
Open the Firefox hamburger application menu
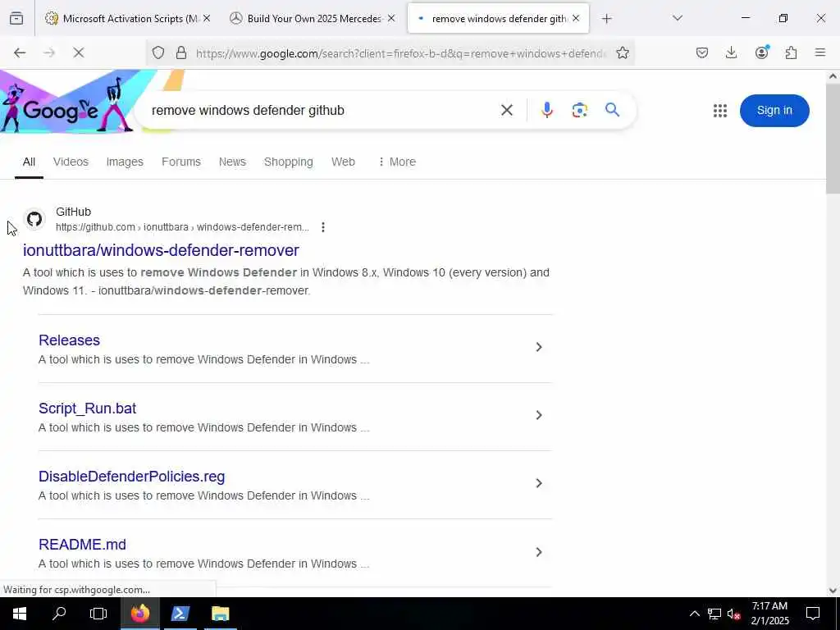(820, 52)
